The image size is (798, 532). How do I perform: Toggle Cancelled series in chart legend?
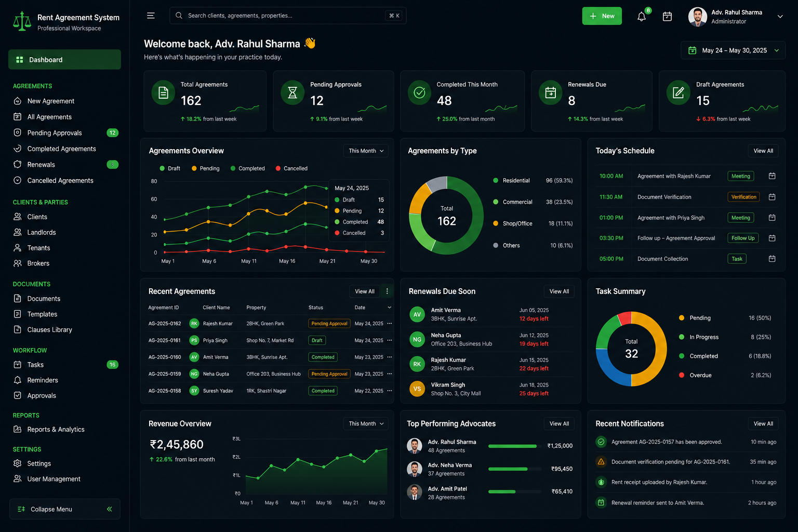click(291, 168)
